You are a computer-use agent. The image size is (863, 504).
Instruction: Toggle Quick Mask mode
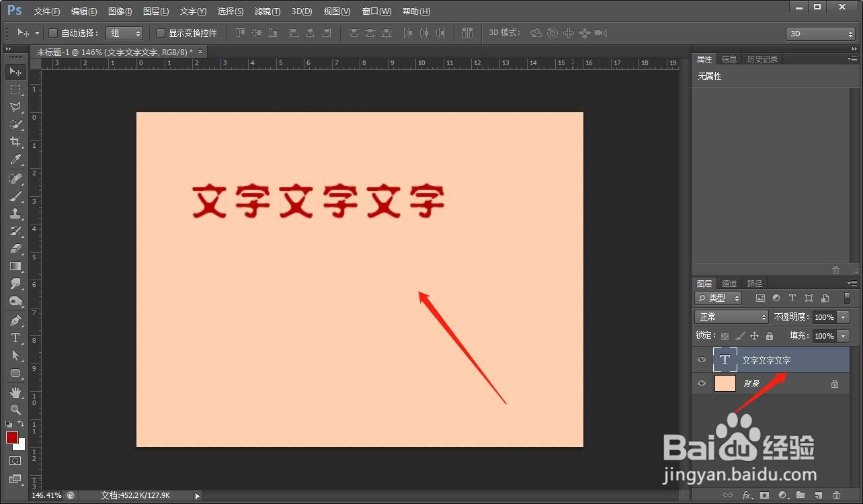[15, 461]
